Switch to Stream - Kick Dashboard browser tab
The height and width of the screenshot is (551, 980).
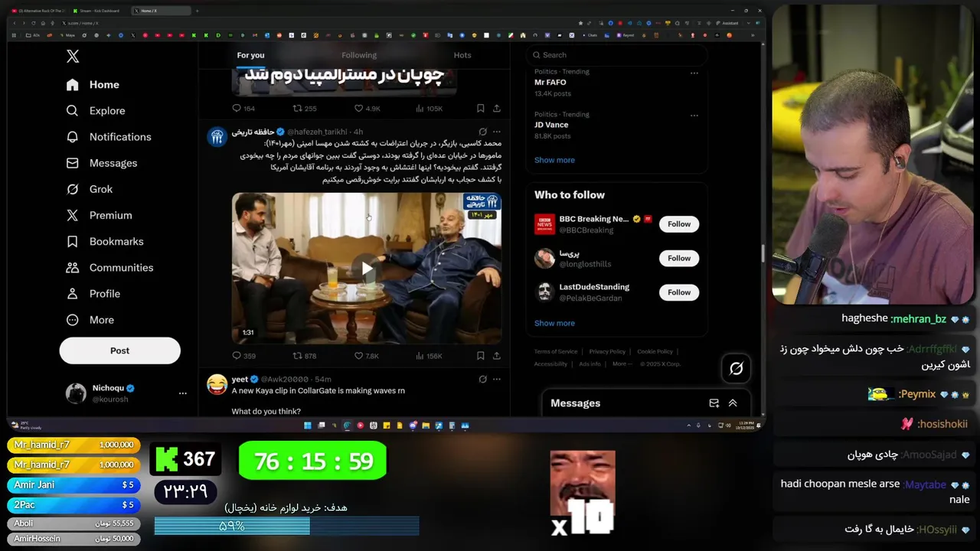click(100, 11)
